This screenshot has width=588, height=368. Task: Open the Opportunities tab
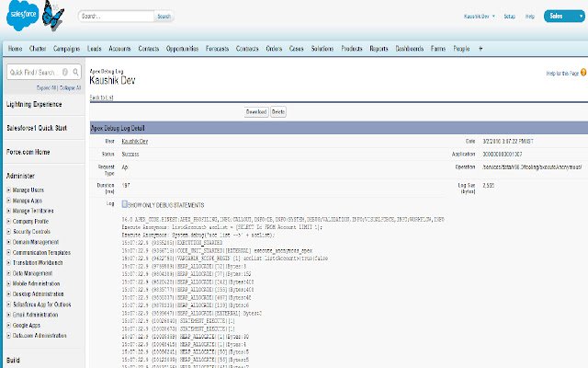(x=182, y=49)
